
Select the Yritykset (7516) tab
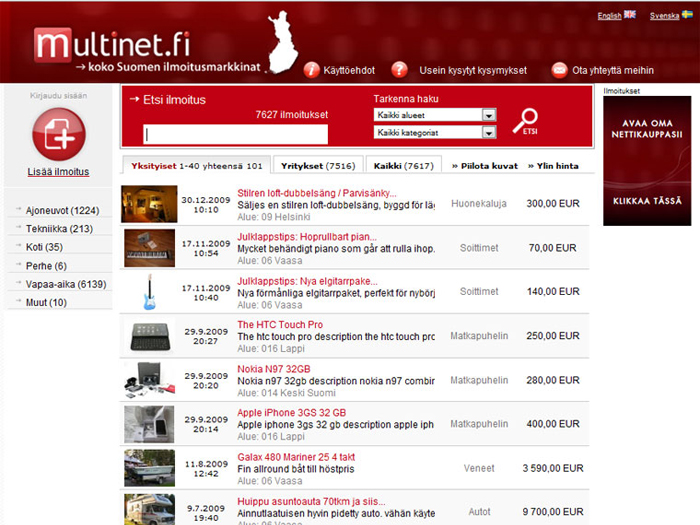[x=318, y=166]
